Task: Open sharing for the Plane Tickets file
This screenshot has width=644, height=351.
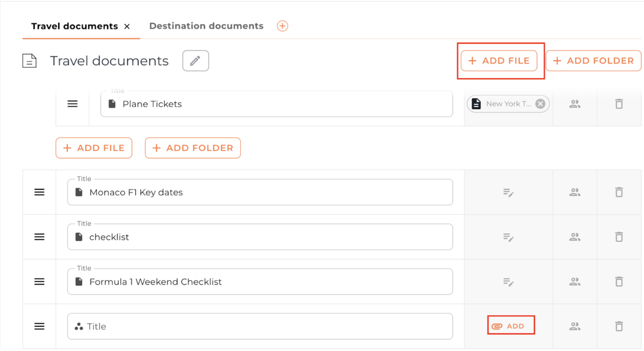Action: pos(574,104)
